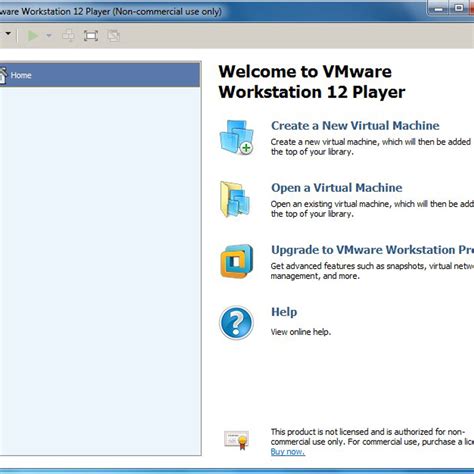Screen dimensions: 474x474
Task: Maximize the VMware Player window
Action: click(x=459, y=8)
